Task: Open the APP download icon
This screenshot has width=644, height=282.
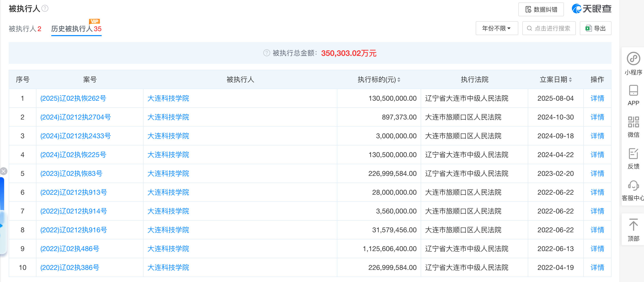Action: 633,91
